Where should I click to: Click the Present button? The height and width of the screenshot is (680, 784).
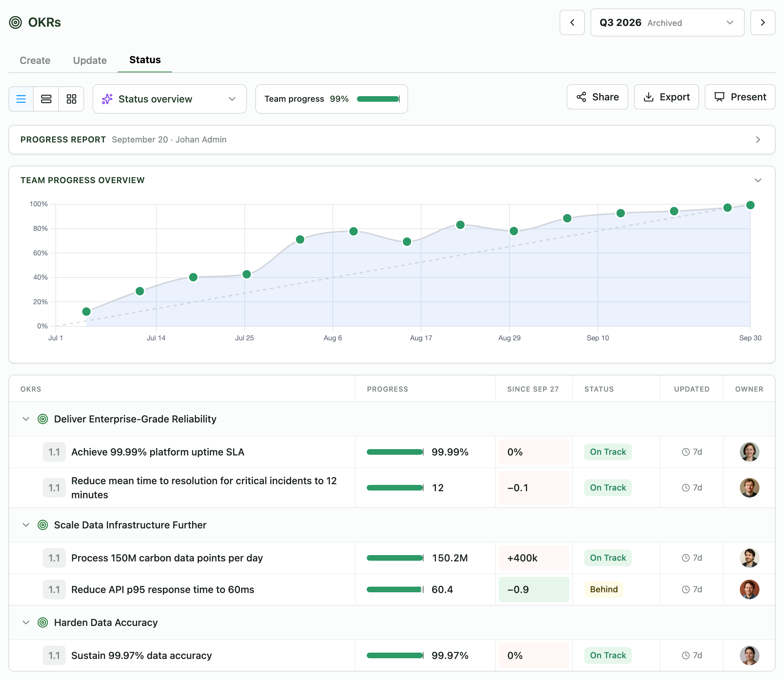(739, 97)
